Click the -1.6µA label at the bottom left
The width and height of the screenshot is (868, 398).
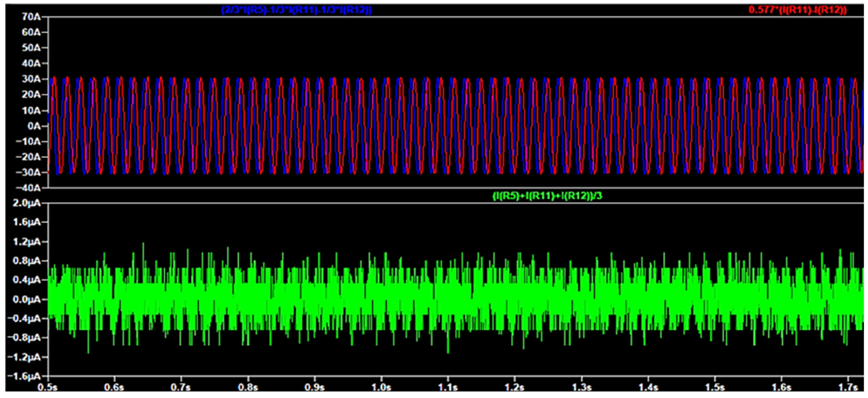24,376
